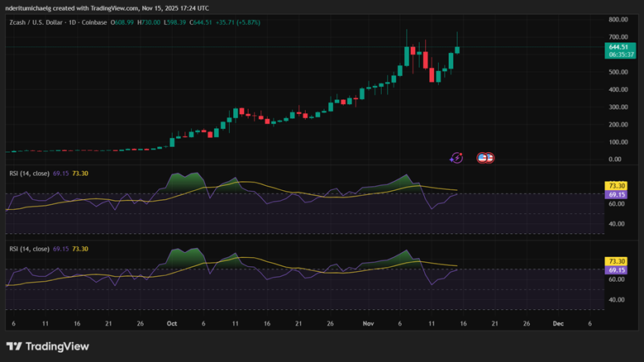644x362 pixels.
Task: Click purple 69.15 tag in lower RSI pane
Action: tap(617, 270)
